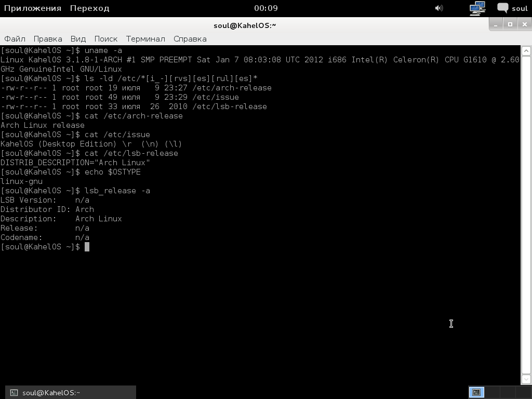Click the 'Distributor ID: Arch' line

coord(47,209)
